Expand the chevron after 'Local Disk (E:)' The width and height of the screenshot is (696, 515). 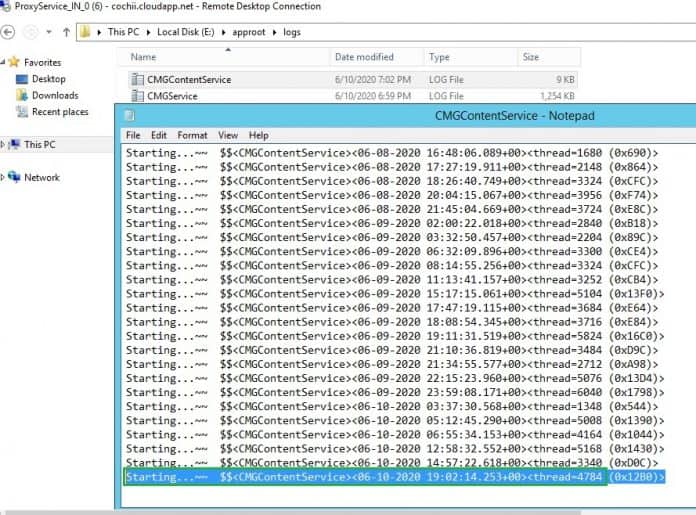[223, 32]
